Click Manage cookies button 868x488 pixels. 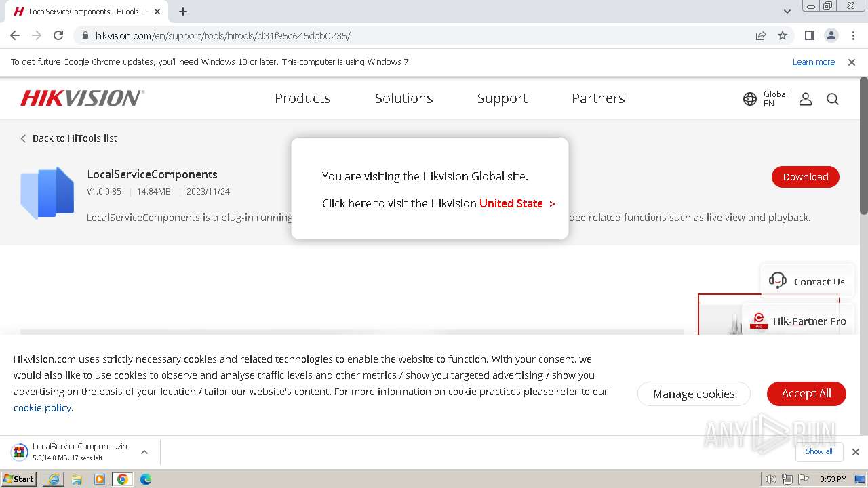coord(694,394)
